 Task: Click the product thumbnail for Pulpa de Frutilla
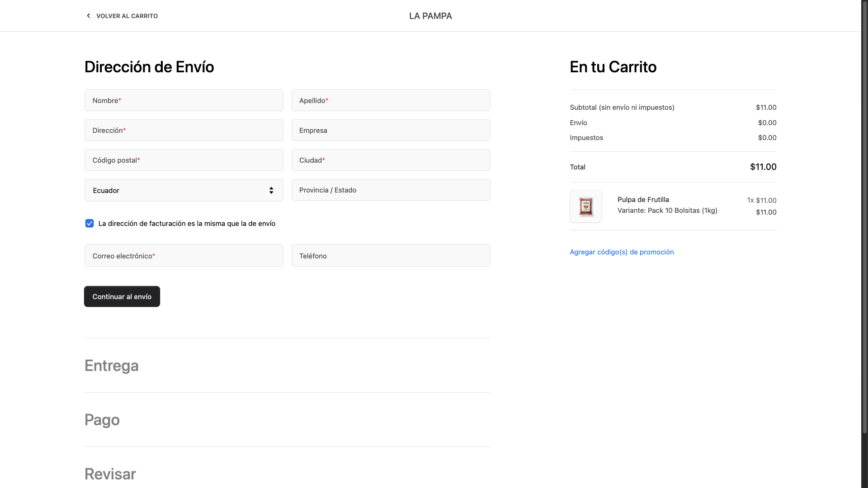click(x=586, y=206)
